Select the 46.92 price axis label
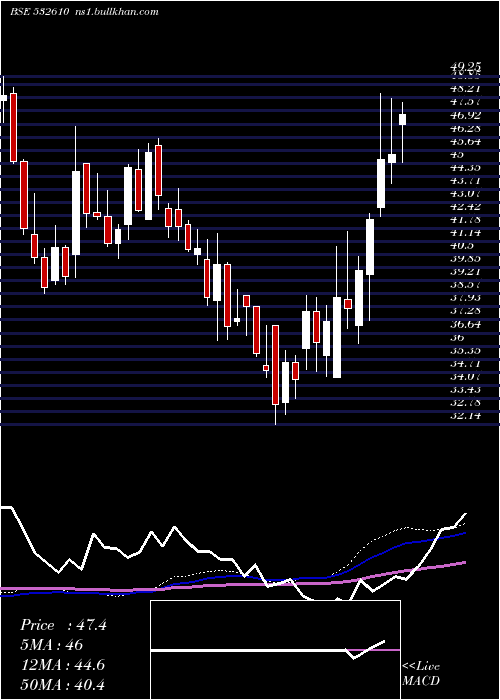500x700 pixels. [x=465, y=115]
